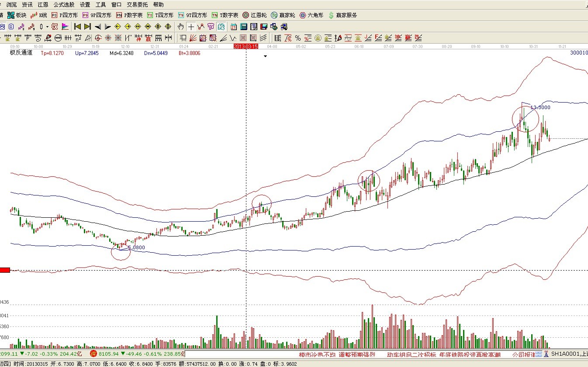Viewport: 588px width, 367px height.
Task: Click the red marker on left price axis
Action: point(5,270)
